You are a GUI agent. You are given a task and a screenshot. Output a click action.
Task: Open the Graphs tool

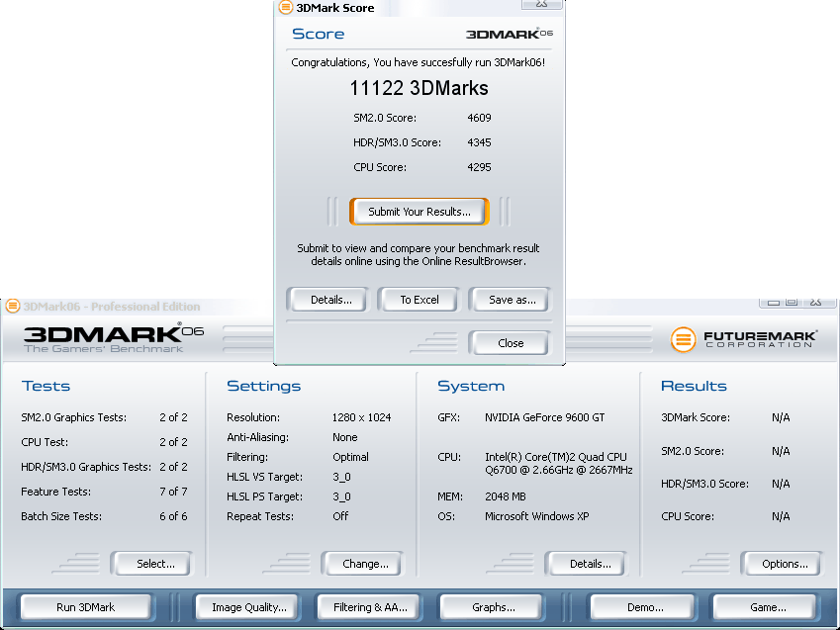coord(492,607)
